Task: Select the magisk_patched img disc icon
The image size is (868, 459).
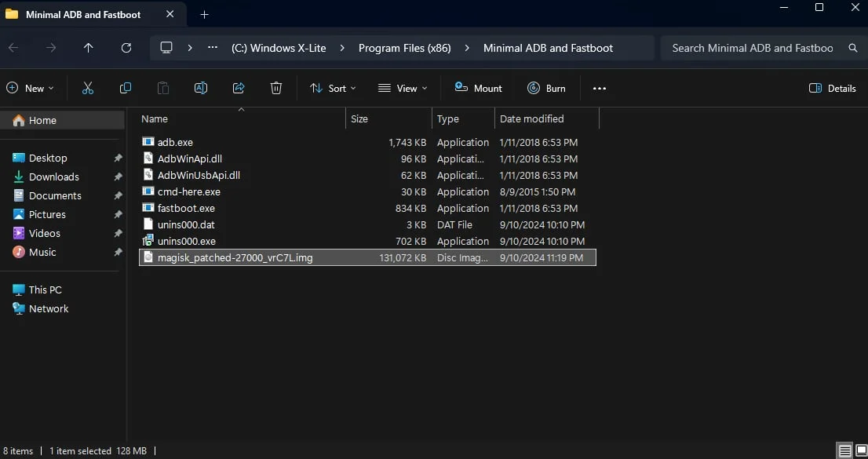Action: (148, 257)
